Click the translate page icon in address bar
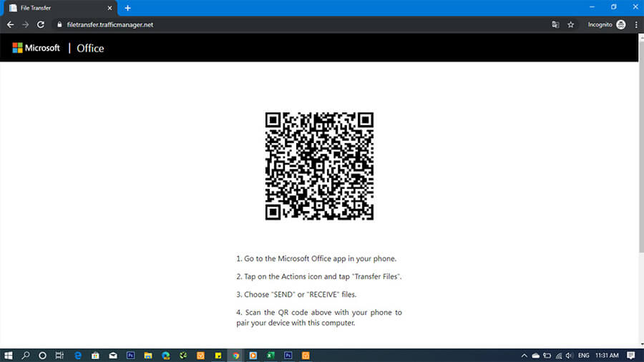 coord(555,24)
